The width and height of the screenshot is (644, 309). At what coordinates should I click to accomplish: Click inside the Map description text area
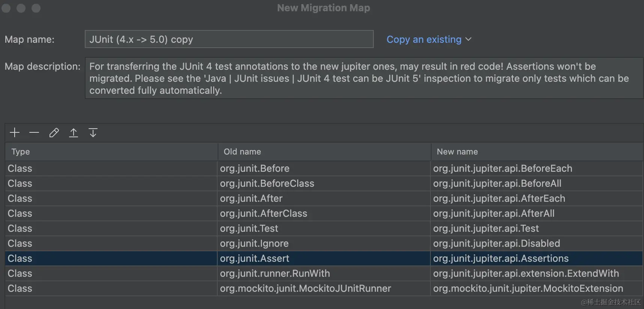[x=363, y=78]
